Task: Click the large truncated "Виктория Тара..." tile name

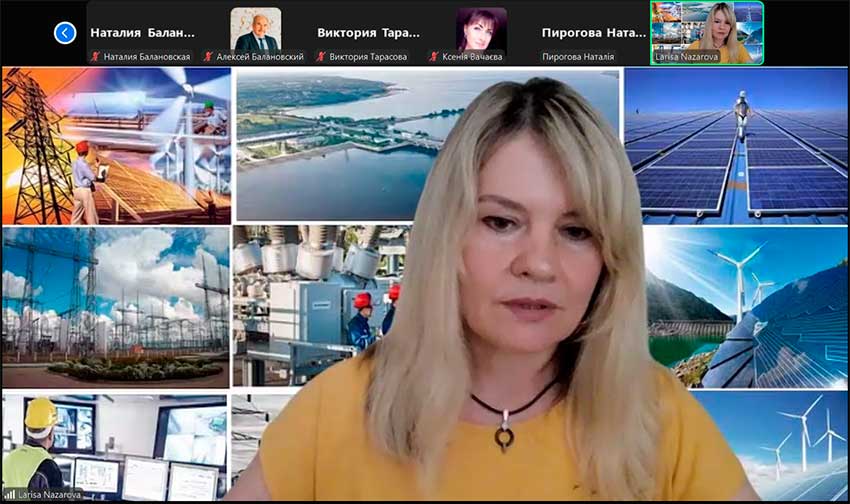Action: [x=369, y=32]
